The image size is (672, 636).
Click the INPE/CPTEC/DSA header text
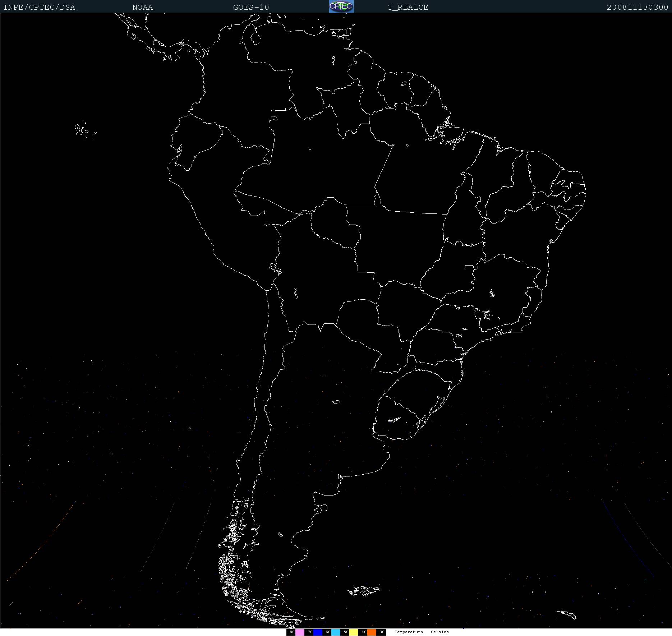pyautogui.click(x=39, y=7)
